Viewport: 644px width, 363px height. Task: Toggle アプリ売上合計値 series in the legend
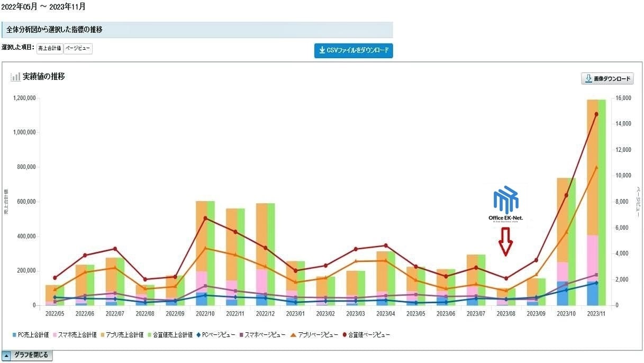point(121,335)
